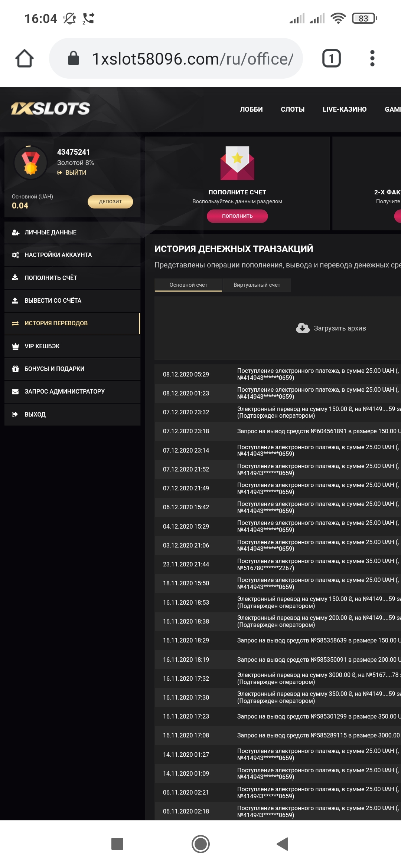Open the browser three-dot menu
The width and height of the screenshot is (401, 868).
[x=372, y=59]
